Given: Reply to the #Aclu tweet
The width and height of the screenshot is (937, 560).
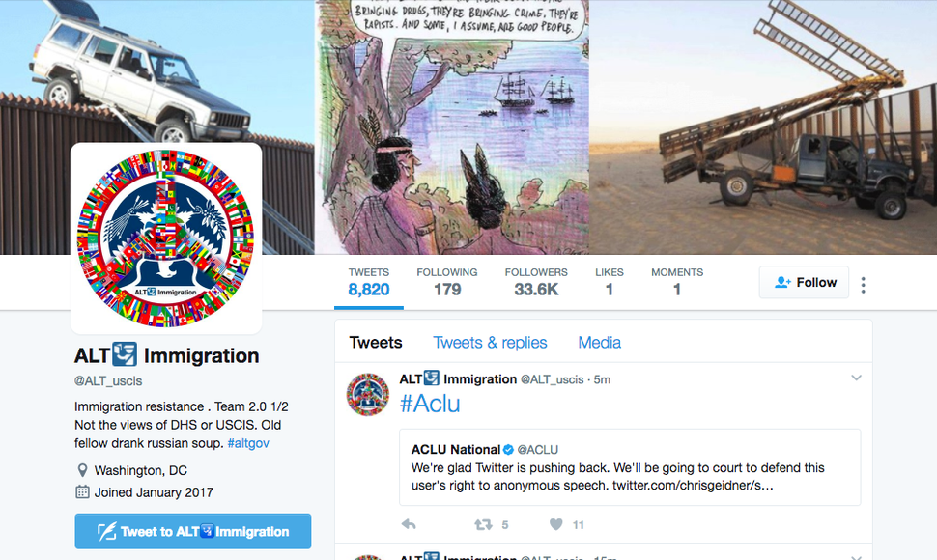Looking at the screenshot, I should click(x=409, y=525).
